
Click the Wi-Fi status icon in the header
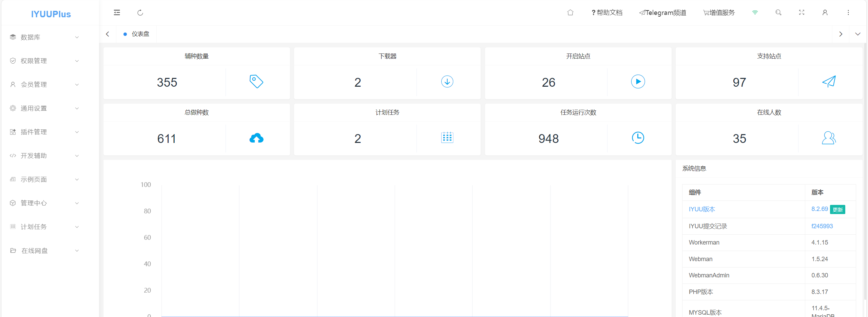(x=755, y=12)
